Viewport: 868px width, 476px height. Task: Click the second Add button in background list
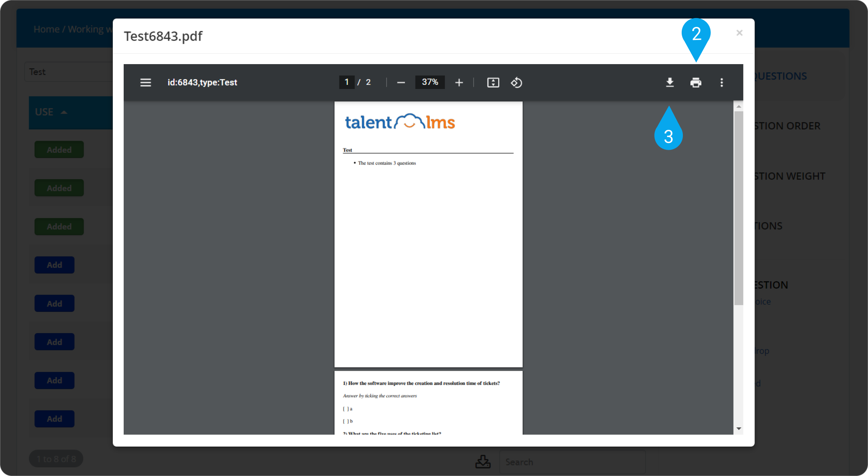54,303
